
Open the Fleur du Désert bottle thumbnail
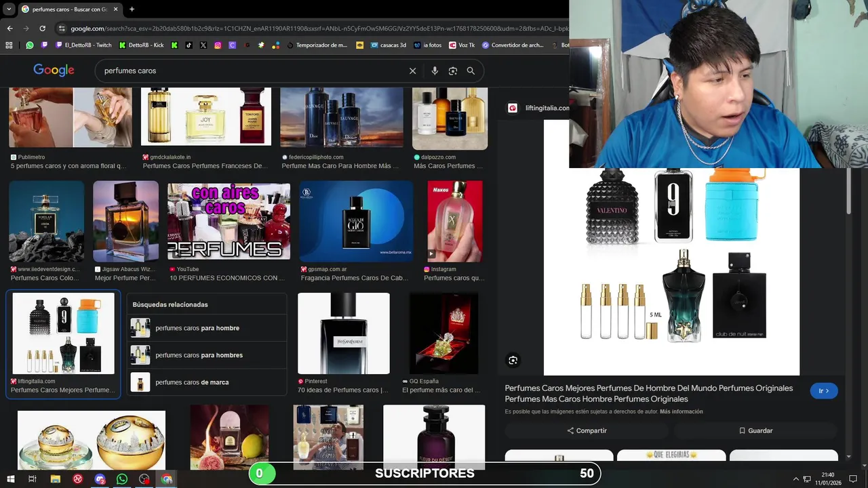434,436
